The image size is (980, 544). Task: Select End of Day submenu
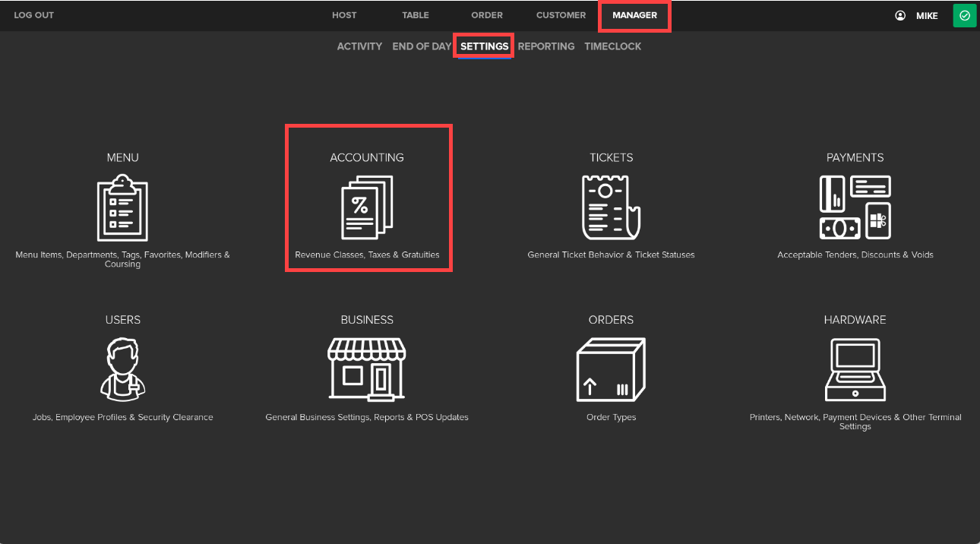tap(422, 46)
